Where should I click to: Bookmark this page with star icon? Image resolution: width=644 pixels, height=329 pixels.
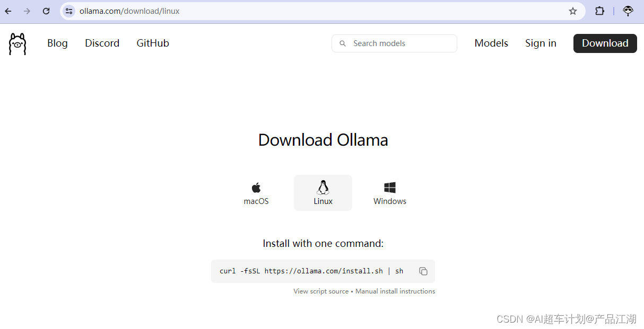click(573, 11)
